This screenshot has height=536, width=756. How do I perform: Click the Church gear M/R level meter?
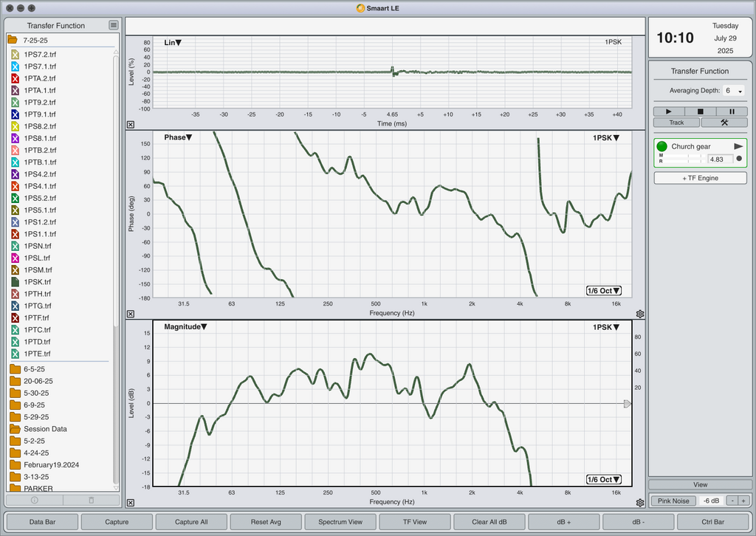(681, 158)
